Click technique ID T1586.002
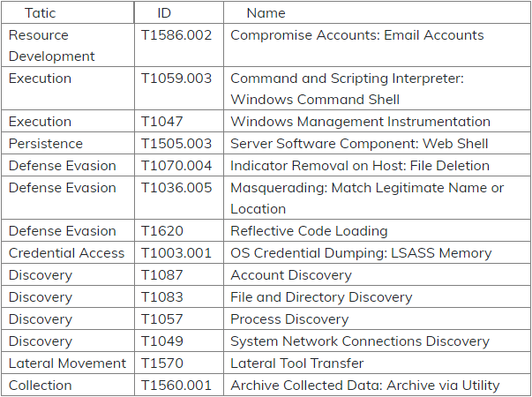This screenshot has height=397, width=532. tap(176, 35)
